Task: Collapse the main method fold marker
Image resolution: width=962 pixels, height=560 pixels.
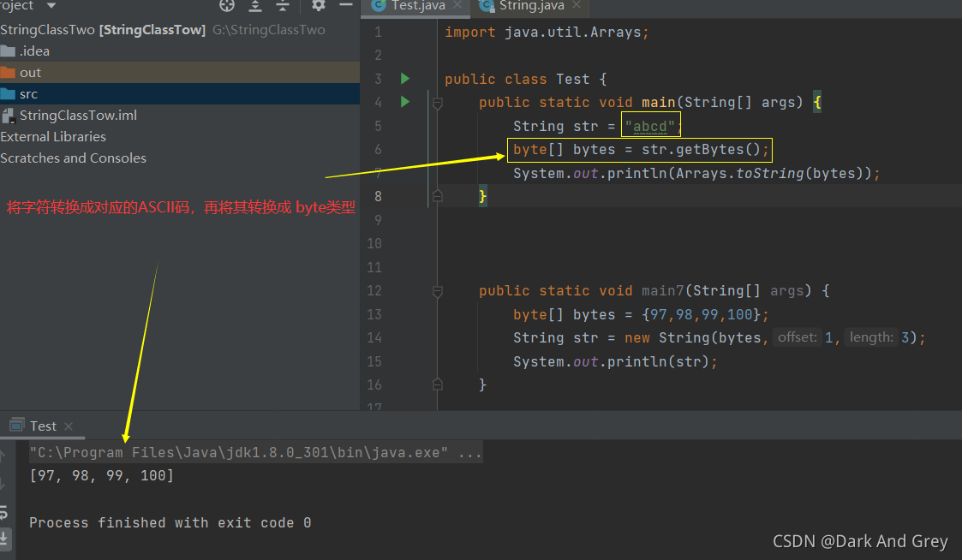Action: tap(438, 103)
